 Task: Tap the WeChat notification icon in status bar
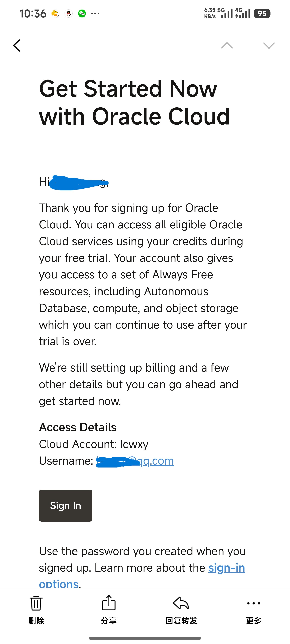pyautogui.click(x=82, y=13)
